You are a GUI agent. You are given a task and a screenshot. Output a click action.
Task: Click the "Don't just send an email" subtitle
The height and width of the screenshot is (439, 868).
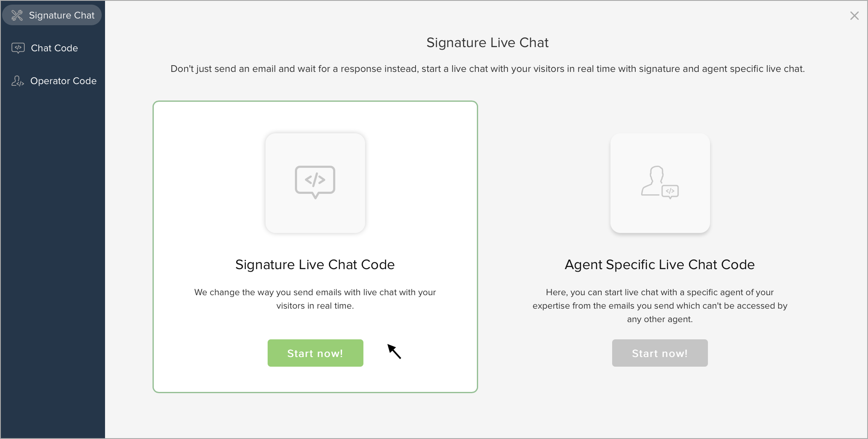487,69
